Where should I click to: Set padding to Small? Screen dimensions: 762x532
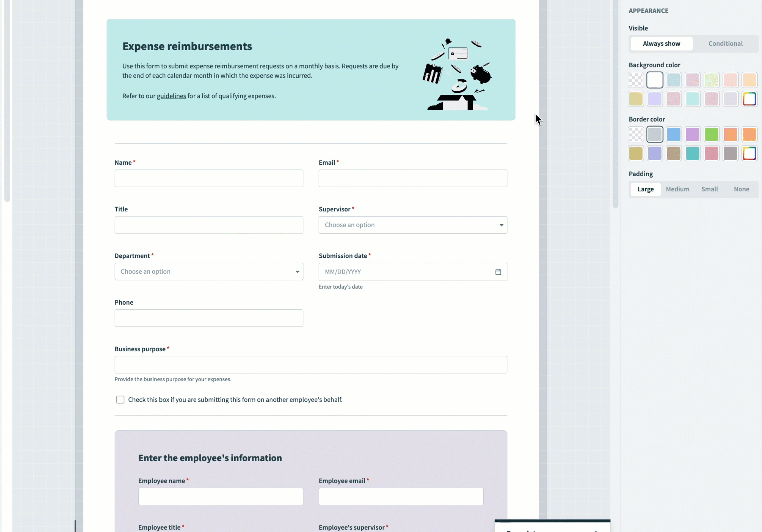709,189
